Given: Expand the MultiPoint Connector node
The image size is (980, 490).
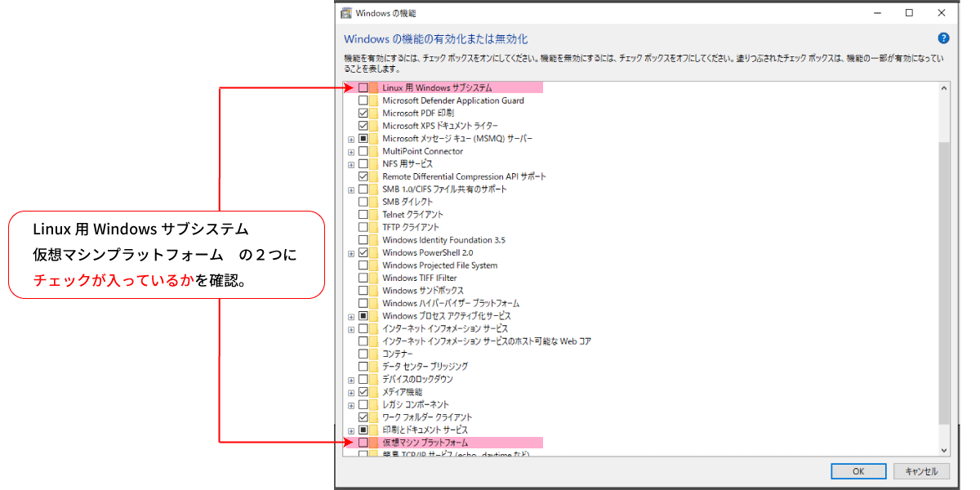Looking at the screenshot, I should [x=351, y=151].
